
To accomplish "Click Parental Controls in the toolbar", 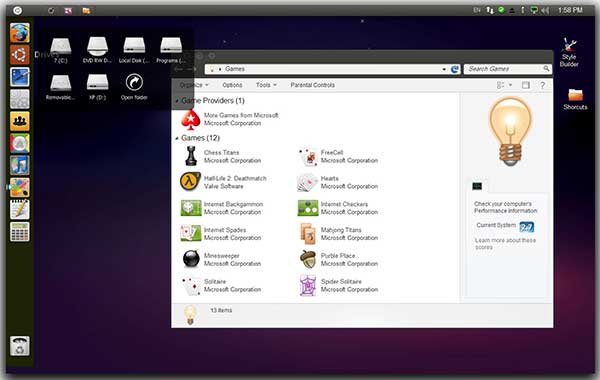I will tap(312, 85).
